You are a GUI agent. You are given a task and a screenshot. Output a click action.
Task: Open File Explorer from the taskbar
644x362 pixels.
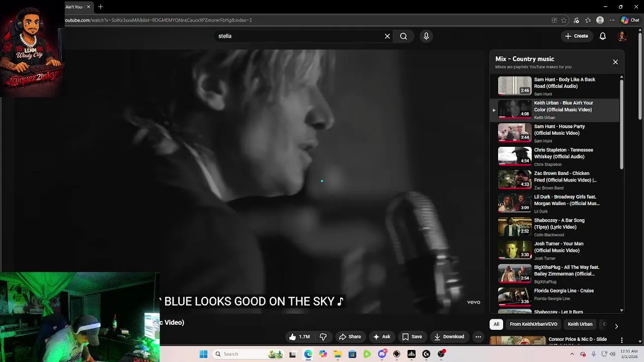point(338,354)
